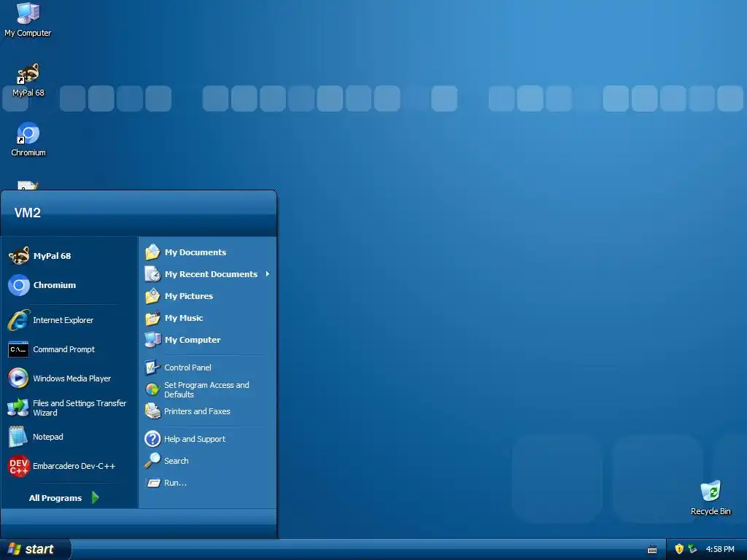The image size is (747, 560).
Task: Select Chromium label in Start menu
Action: click(54, 285)
